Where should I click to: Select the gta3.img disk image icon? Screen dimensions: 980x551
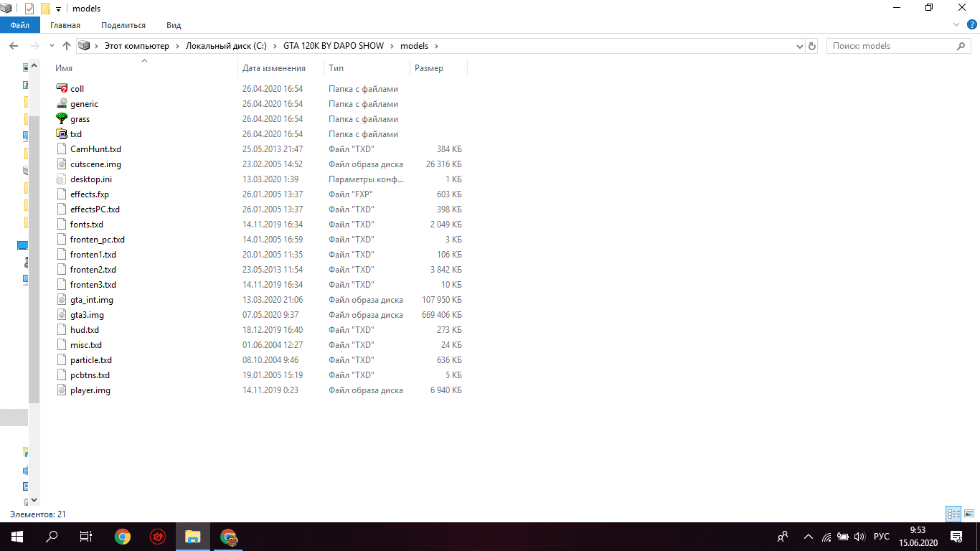click(62, 315)
